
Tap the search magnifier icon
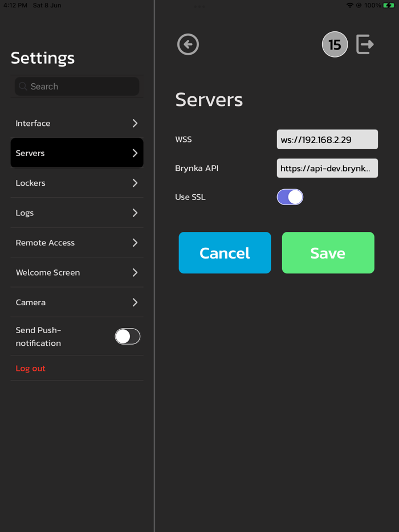point(23,86)
